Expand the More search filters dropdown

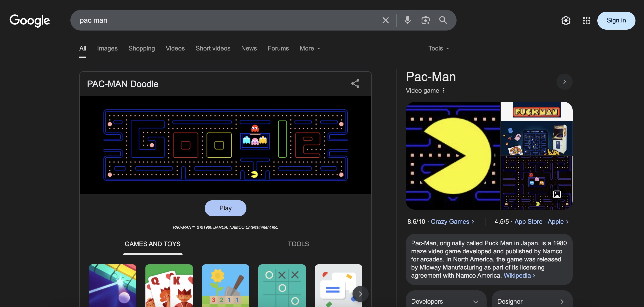tap(310, 48)
